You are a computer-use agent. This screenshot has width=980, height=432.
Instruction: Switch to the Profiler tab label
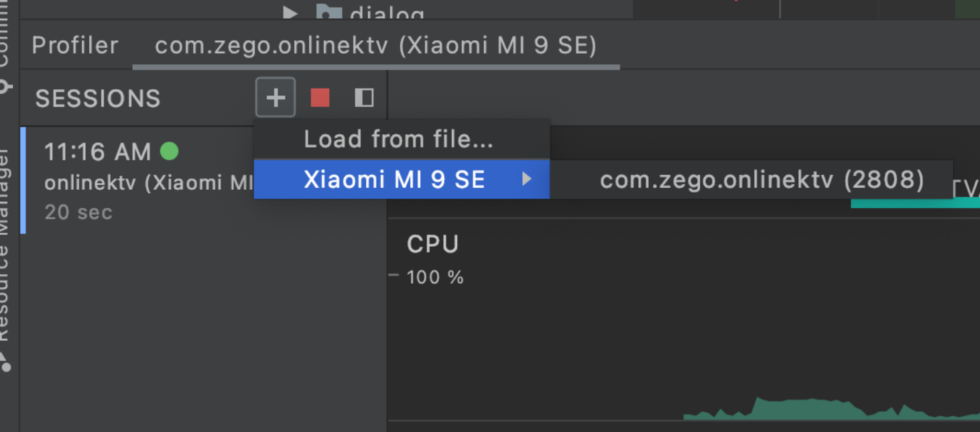pos(75,46)
